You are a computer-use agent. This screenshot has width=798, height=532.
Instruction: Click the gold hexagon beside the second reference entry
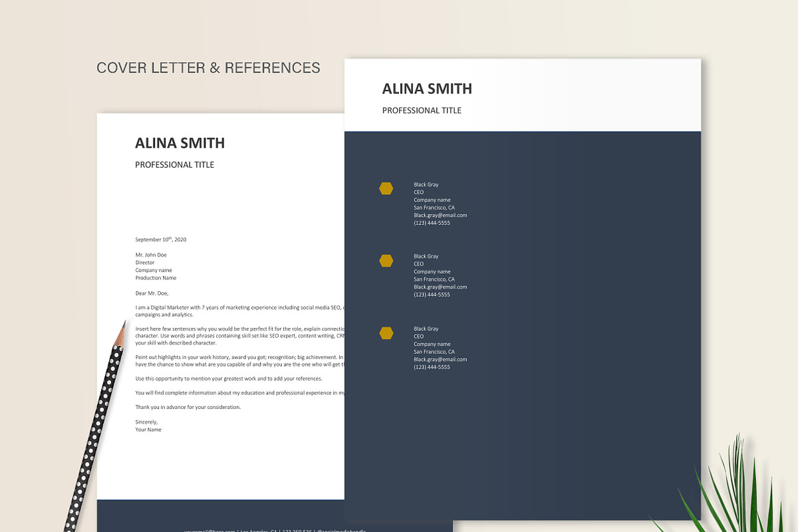coord(386,261)
